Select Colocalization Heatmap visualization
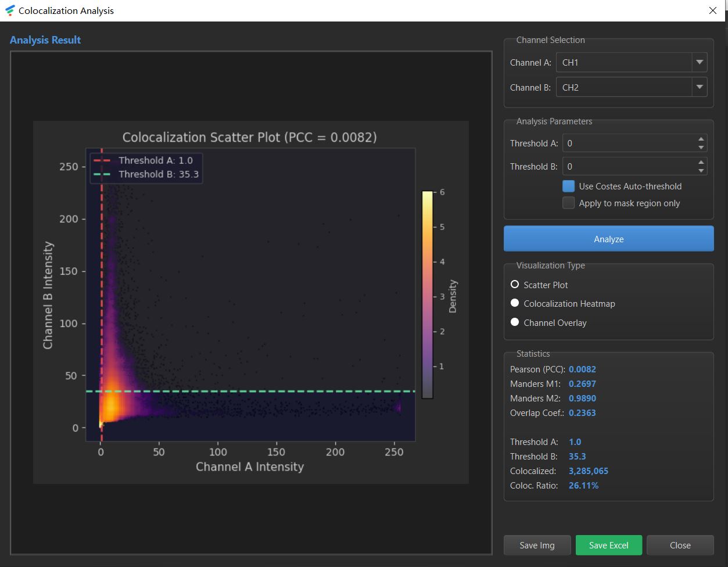This screenshot has width=728, height=567. click(515, 303)
